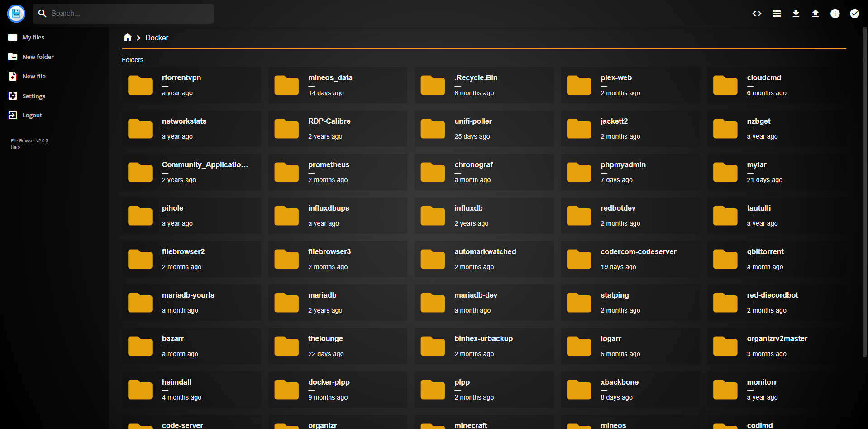Viewport: 868px width, 429px height.
Task: Open the prometheus folder
Action: (x=337, y=172)
